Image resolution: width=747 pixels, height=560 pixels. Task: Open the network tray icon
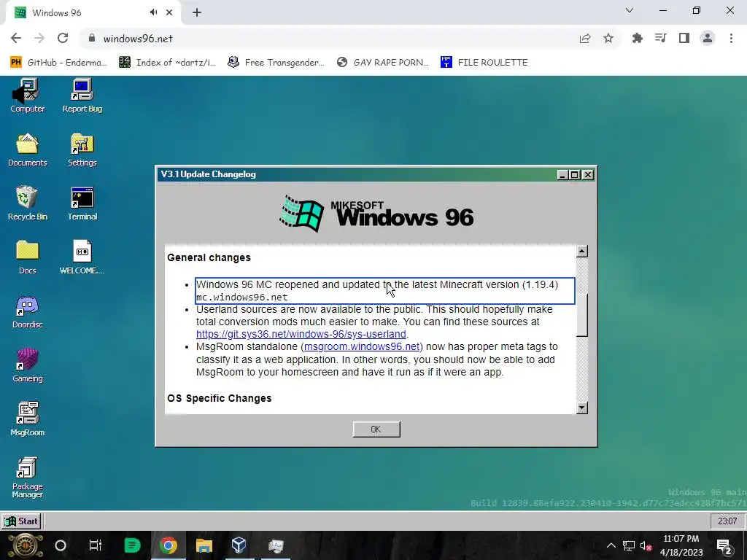tap(629, 545)
